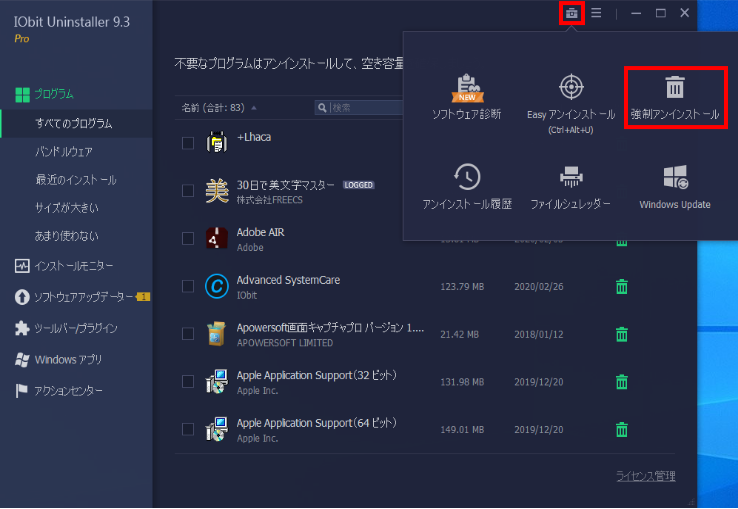The image size is (738, 509).
Task: View アンインストール履歴 history
Action: click(x=467, y=186)
